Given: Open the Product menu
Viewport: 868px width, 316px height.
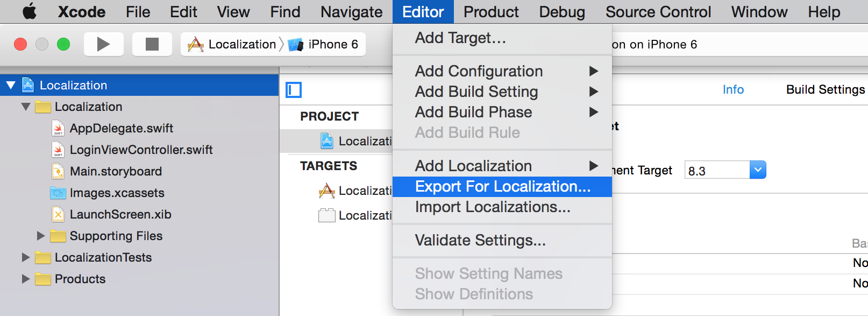Looking at the screenshot, I should click(x=491, y=11).
